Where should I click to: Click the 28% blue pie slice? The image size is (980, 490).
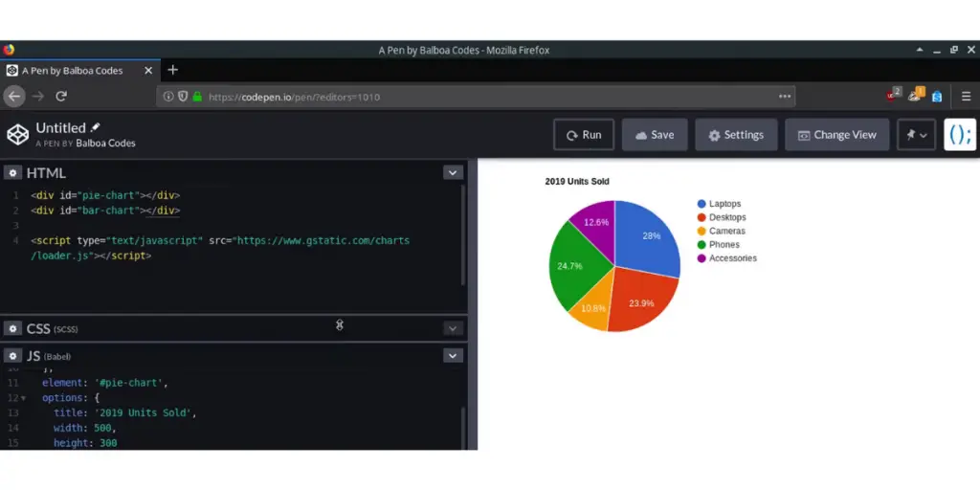[650, 237]
